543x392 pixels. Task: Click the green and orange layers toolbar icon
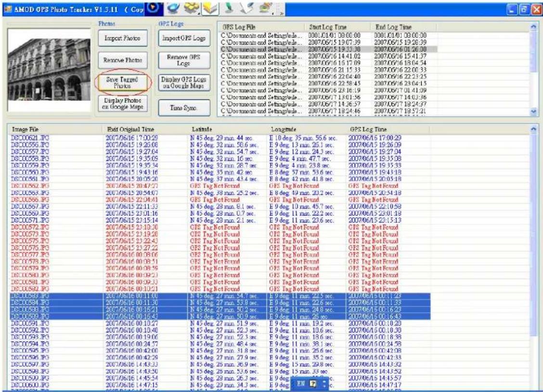[x=266, y=8]
